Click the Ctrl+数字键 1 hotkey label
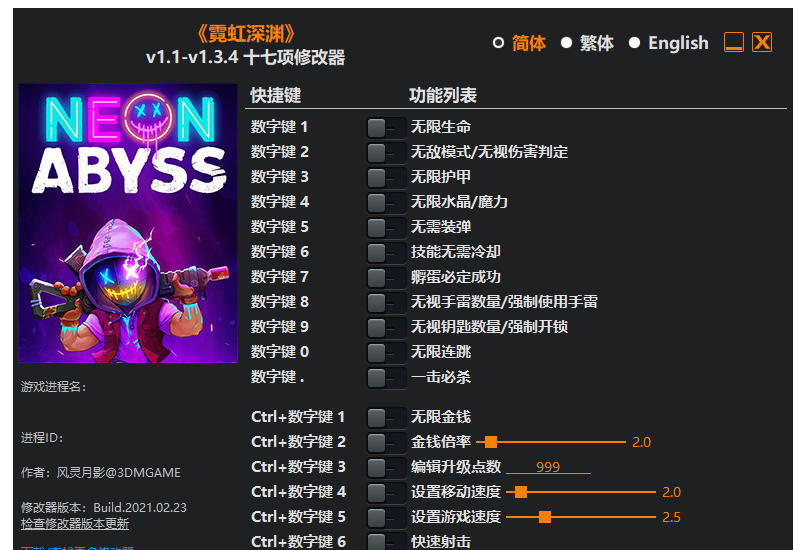The width and height of the screenshot is (809, 550). pos(298,417)
